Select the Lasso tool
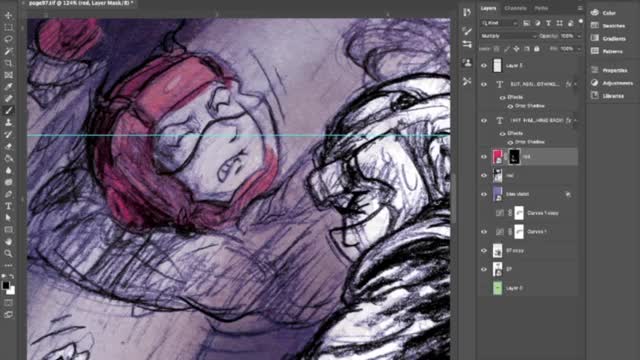This screenshot has height=360, width=640. coord(8,39)
